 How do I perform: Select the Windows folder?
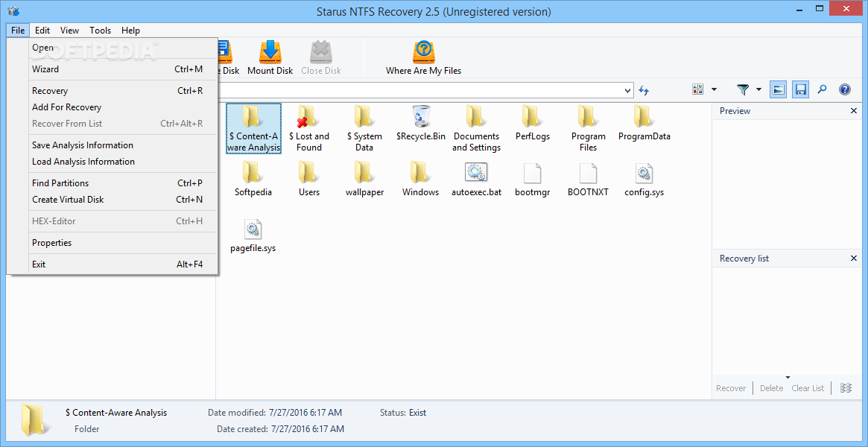pos(421,180)
